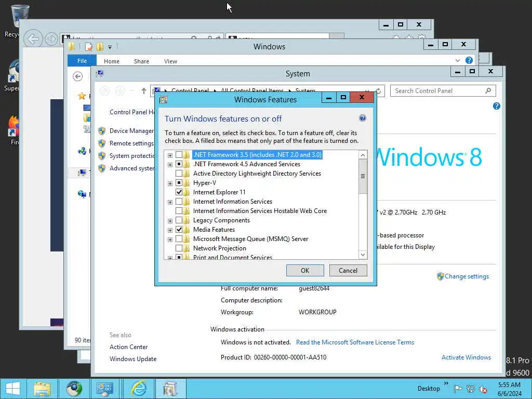
Task: Click scroll up arrow in features list
Action: (x=363, y=155)
